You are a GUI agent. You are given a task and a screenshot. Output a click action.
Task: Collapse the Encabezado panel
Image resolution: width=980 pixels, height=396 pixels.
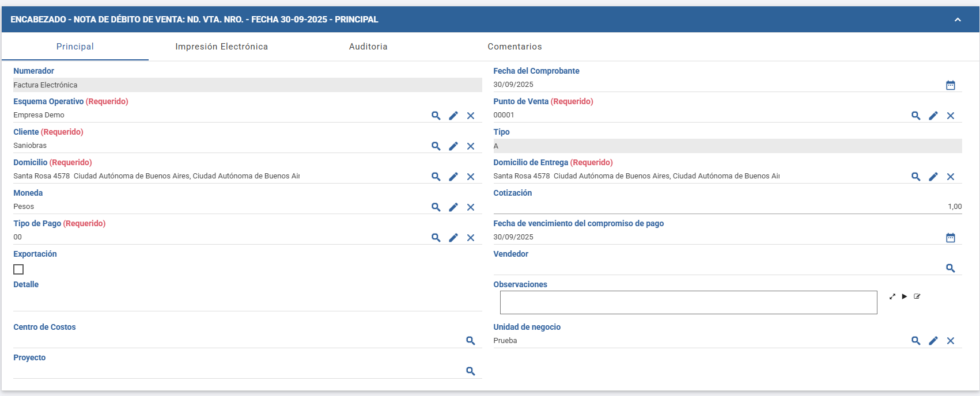point(958,20)
